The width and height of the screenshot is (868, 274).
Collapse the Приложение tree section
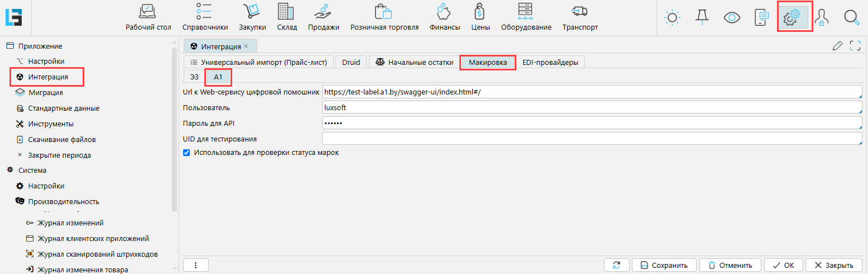[x=9, y=46]
